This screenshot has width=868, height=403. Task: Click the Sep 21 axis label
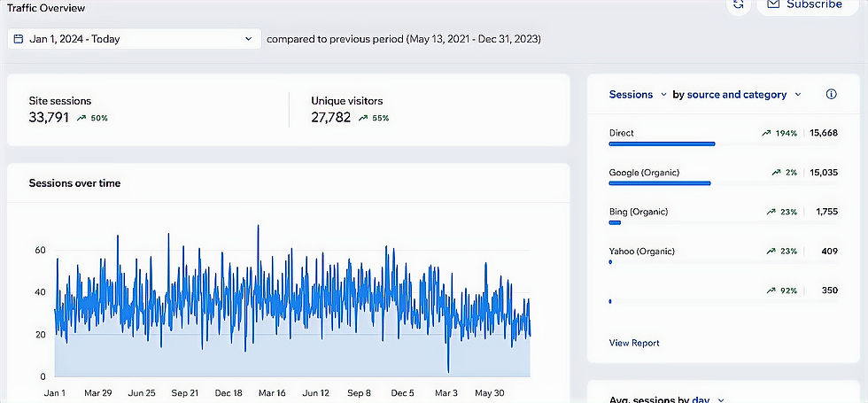point(185,393)
